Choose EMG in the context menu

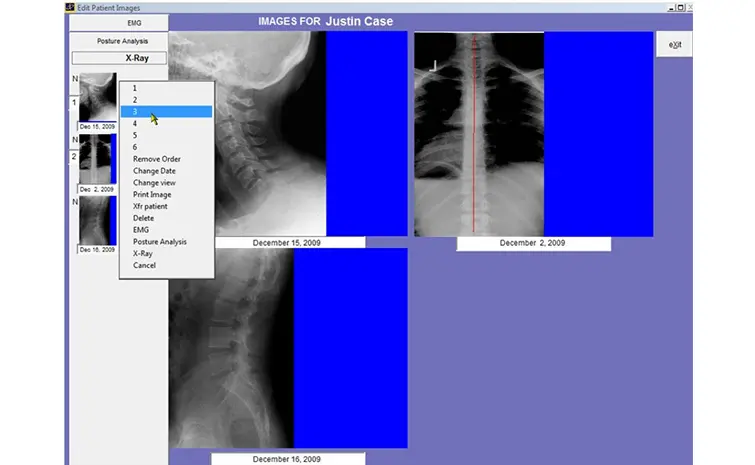(x=166, y=230)
